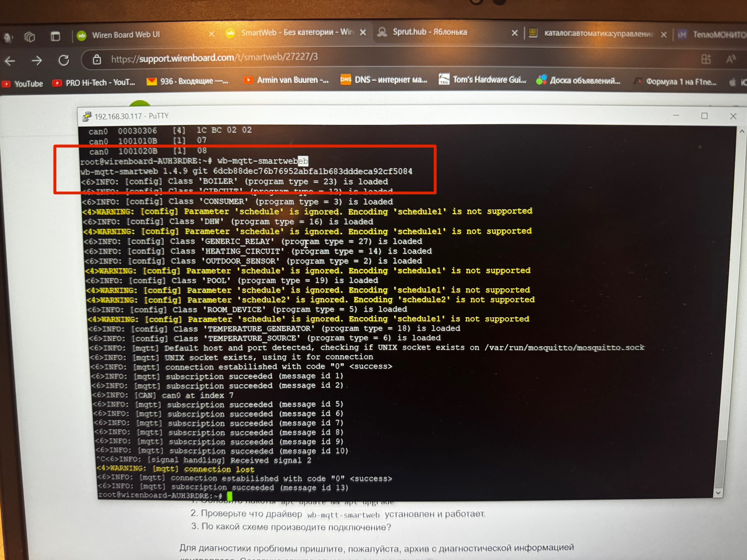Open the extensions or split screen icon in address bar
The image size is (747, 560).
(706, 59)
